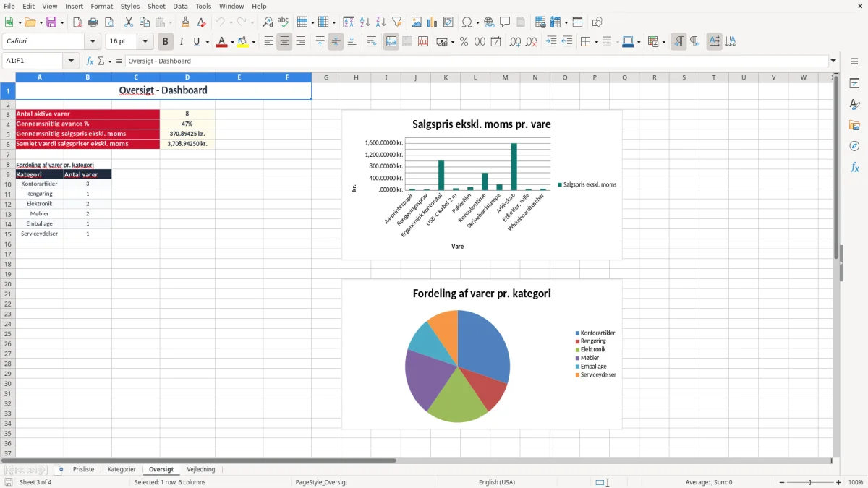This screenshot has width=868, height=488.
Task: Click the Increase Indent icon
Action: coord(551,42)
